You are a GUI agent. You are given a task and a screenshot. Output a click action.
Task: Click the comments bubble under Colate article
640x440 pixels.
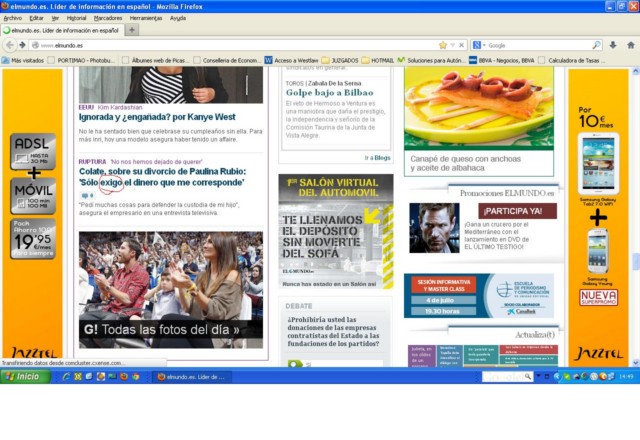click(87, 196)
